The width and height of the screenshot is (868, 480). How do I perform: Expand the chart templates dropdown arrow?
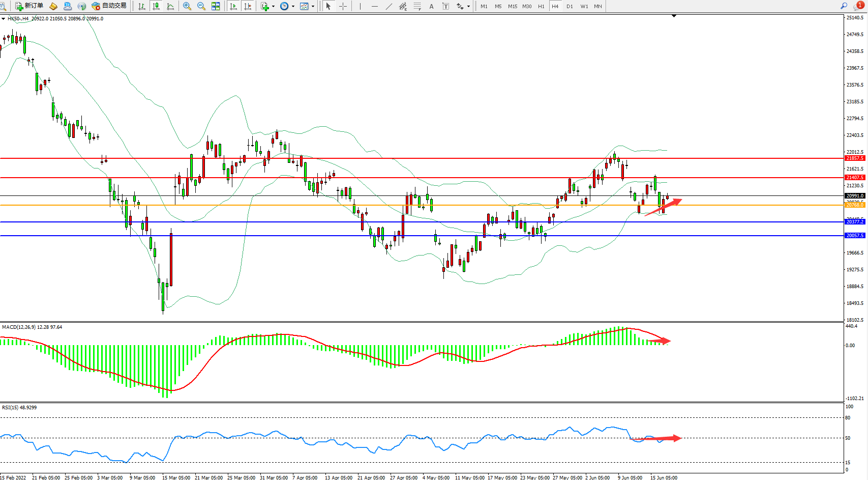pyautogui.click(x=313, y=7)
